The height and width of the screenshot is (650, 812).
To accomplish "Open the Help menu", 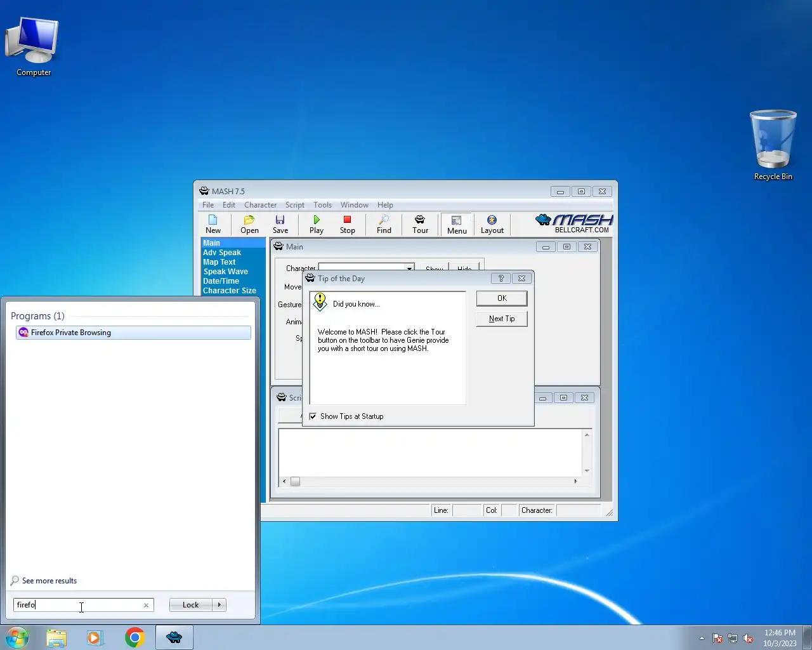I will [385, 205].
